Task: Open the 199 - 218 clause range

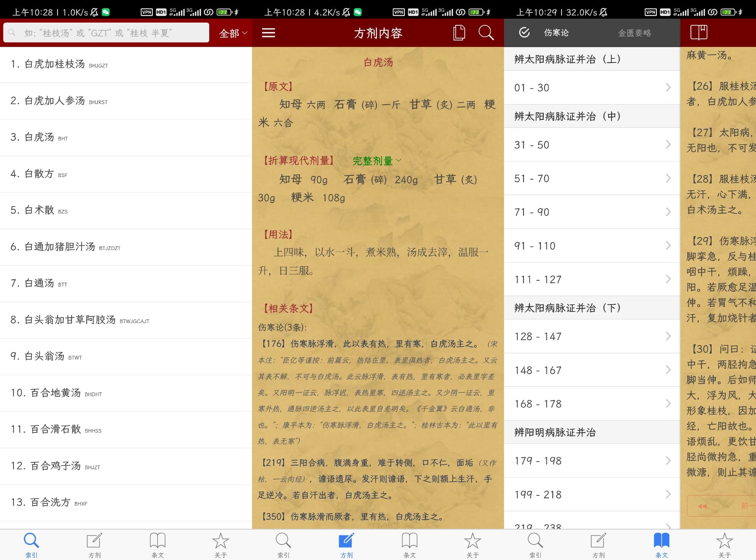Action: pyautogui.click(x=592, y=495)
